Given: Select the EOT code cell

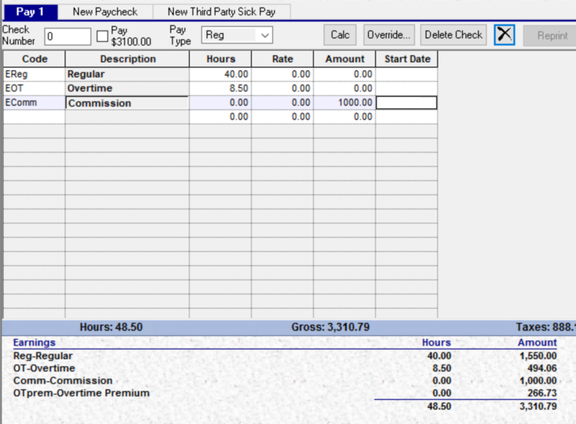Looking at the screenshot, I should tap(34, 89).
